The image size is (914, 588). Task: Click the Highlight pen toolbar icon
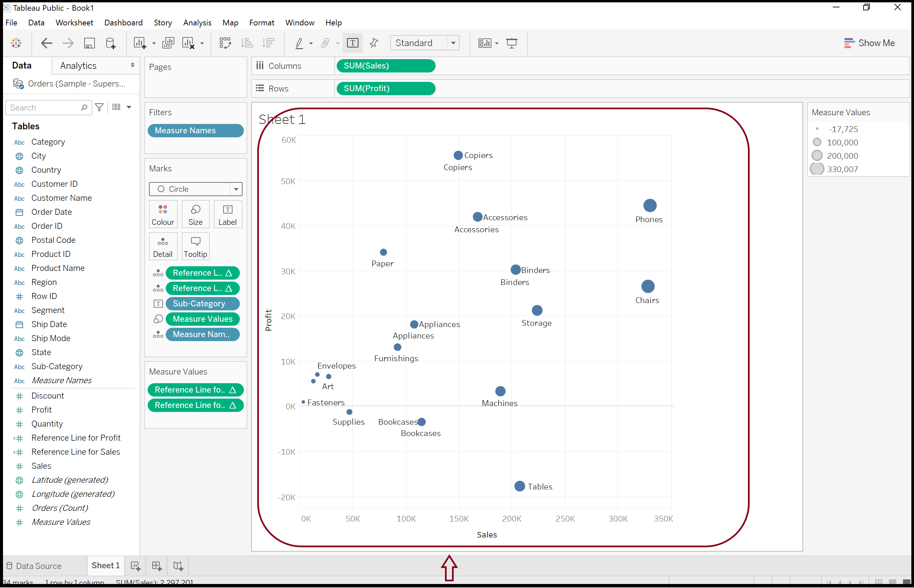click(x=299, y=43)
